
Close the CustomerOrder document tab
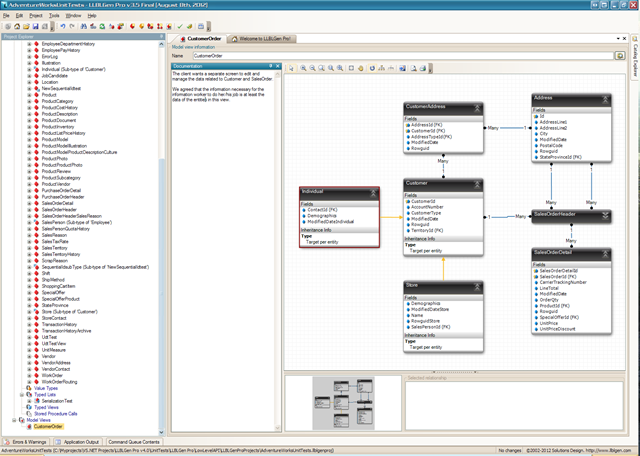pos(624,38)
